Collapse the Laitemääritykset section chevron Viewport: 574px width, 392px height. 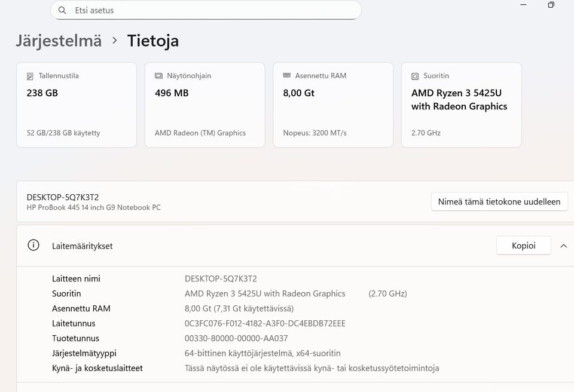pyautogui.click(x=563, y=246)
